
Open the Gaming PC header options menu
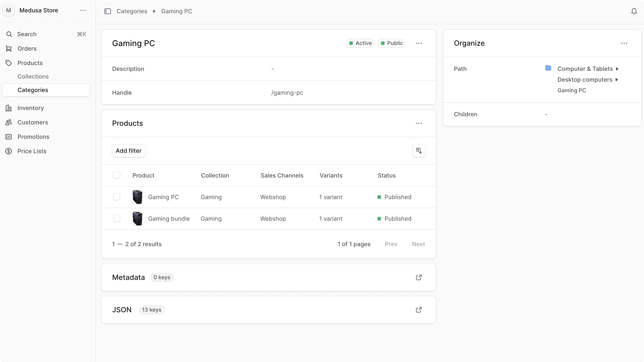[x=419, y=43]
